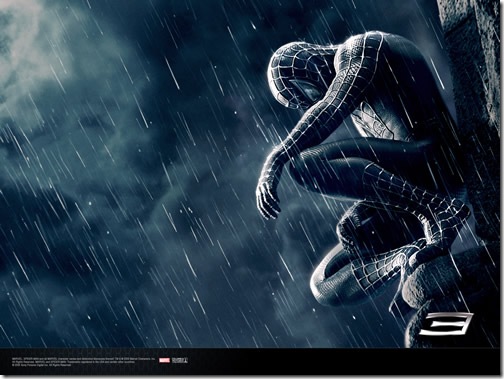Click the silver number 3 movie logo

pyautogui.click(x=446, y=324)
